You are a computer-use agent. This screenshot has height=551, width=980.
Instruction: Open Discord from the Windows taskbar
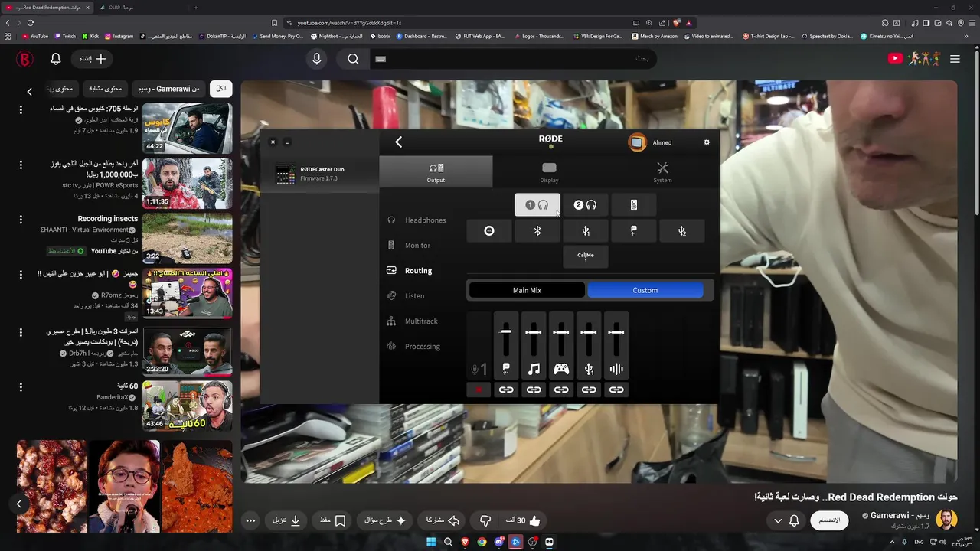coord(498,542)
